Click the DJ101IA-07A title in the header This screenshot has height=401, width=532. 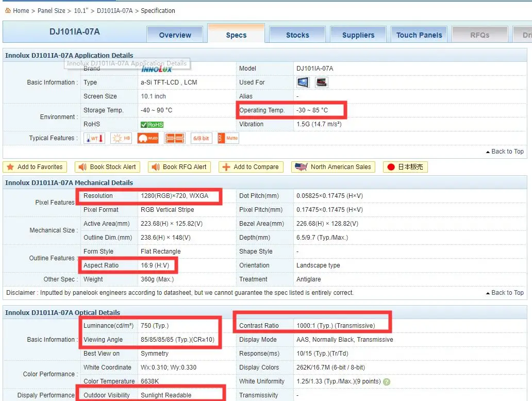point(75,32)
